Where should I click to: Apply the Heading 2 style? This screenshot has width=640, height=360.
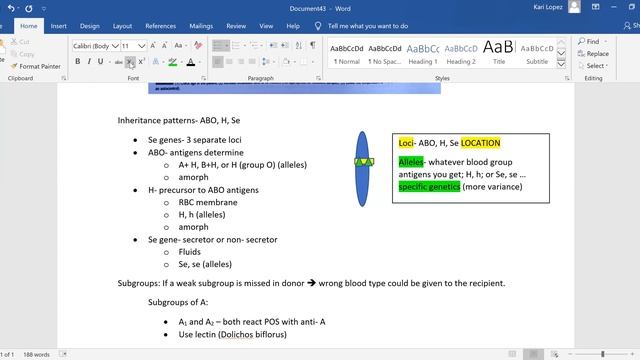tap(461, 54)
